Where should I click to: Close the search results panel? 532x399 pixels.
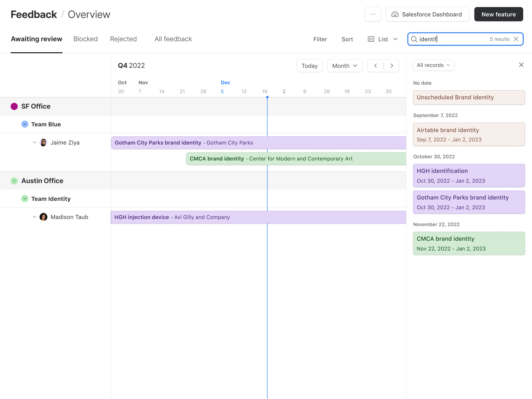click(521, 65)
